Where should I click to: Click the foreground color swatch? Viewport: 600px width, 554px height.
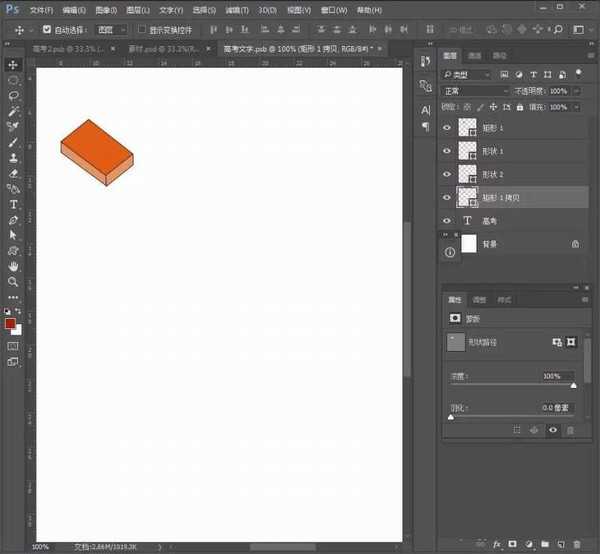coord(10,323)
